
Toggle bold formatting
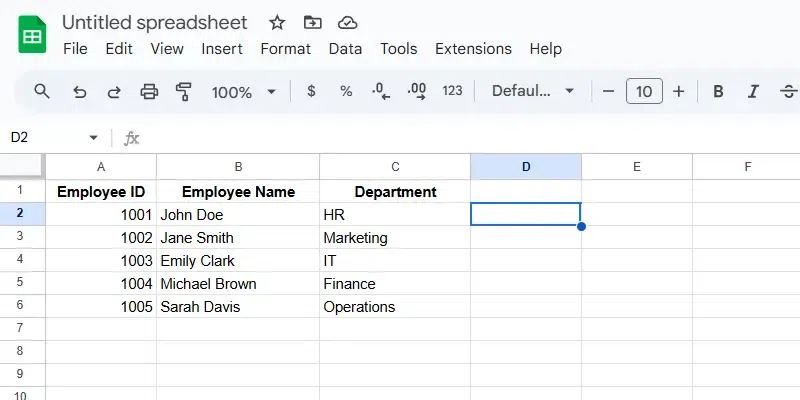tap(718, 91)
